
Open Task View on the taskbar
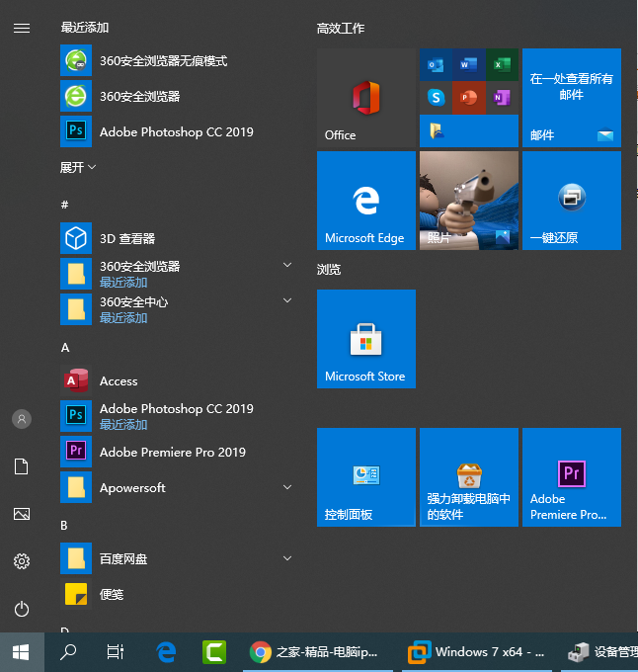tap(115, 652)
